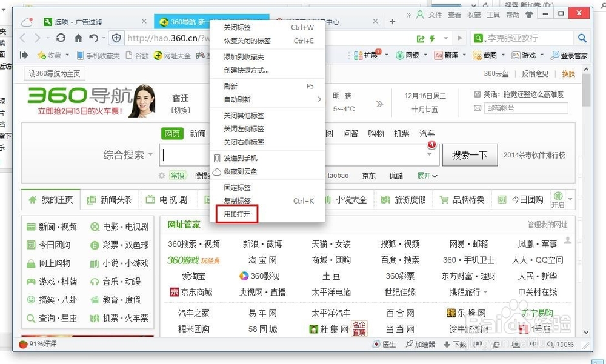Select 关闭标签 in context menu
This screenshot has width=606, height=364.
pos(267,27)
